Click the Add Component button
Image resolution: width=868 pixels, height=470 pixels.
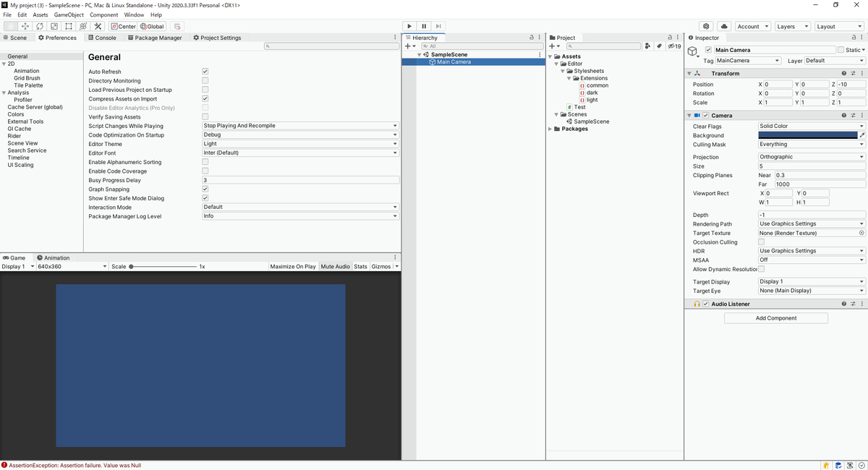tap(775, 317)
